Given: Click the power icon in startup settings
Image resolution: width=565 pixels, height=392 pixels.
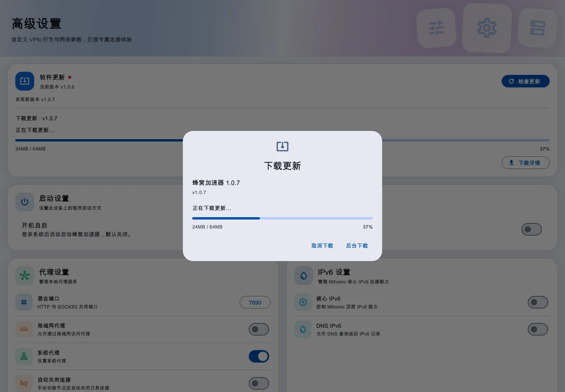Looking at the screenshot, I should pyautogui.click(x=25, y=202).
